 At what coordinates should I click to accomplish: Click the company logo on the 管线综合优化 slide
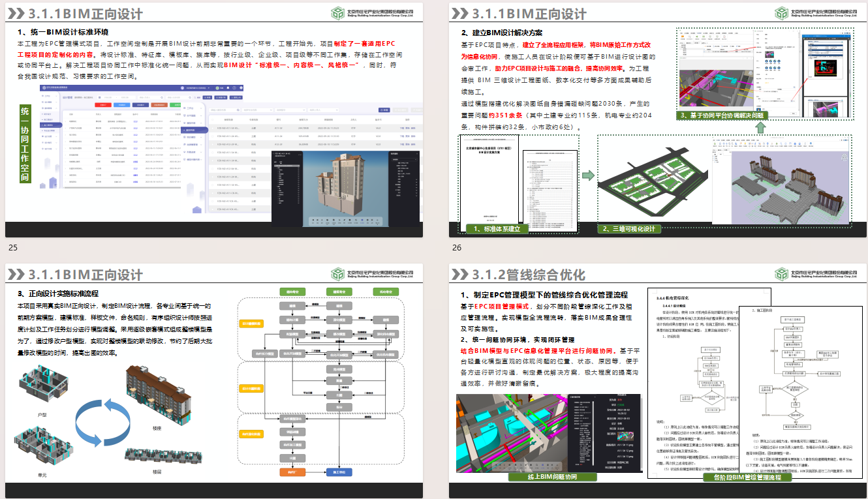click(816, 274)
